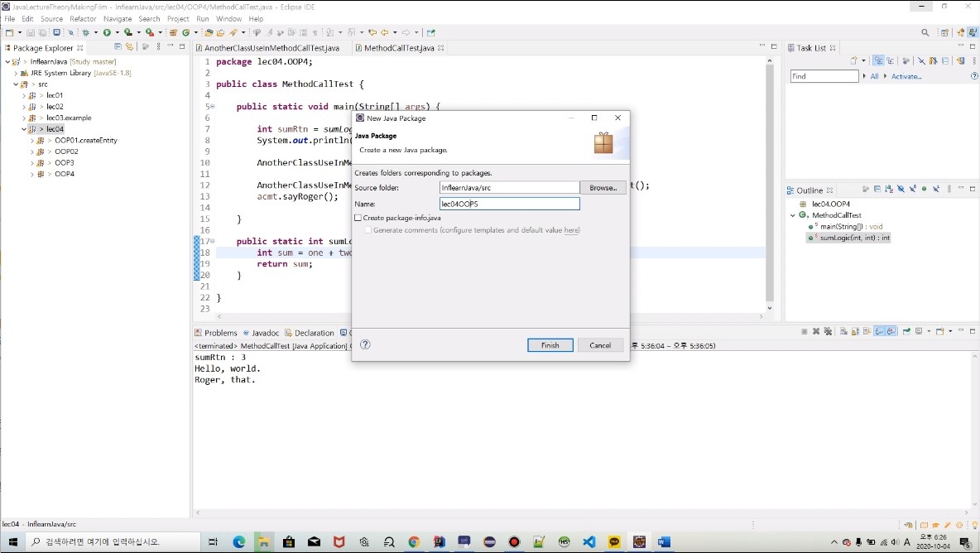Toggle Hide Fields in Outline panel

(x=901, y=189)
